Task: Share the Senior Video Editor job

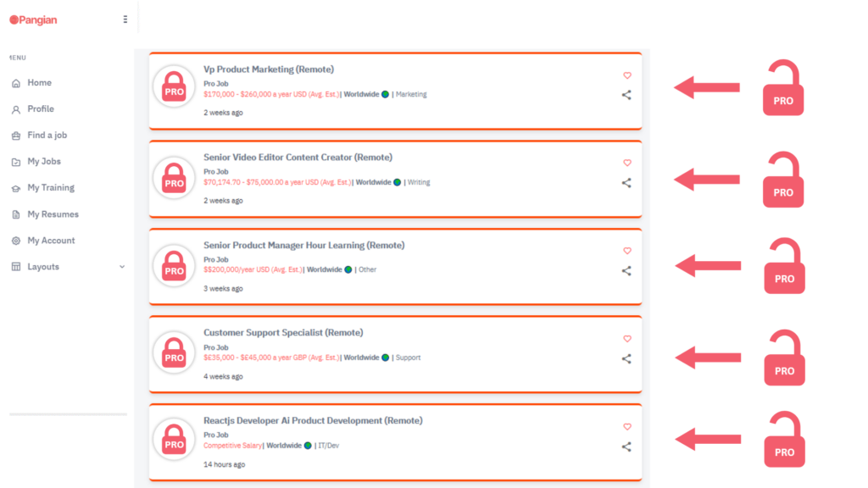Action: click(626, 183)
